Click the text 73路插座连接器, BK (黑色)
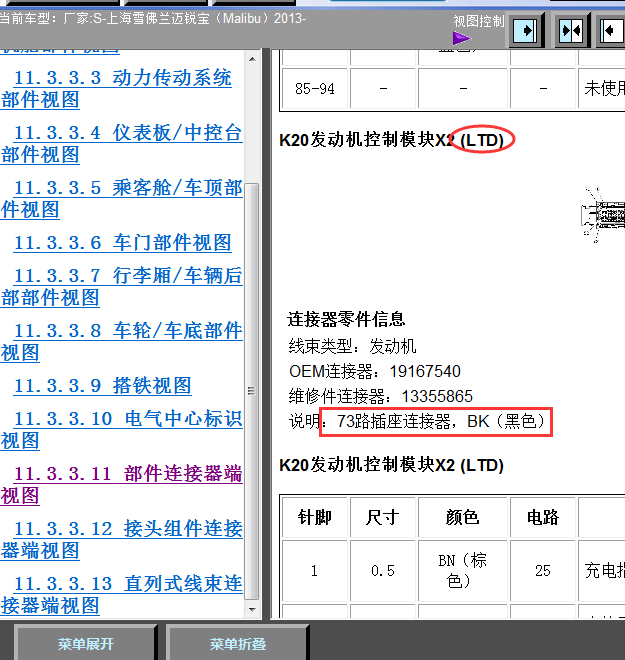 [441, 421]
